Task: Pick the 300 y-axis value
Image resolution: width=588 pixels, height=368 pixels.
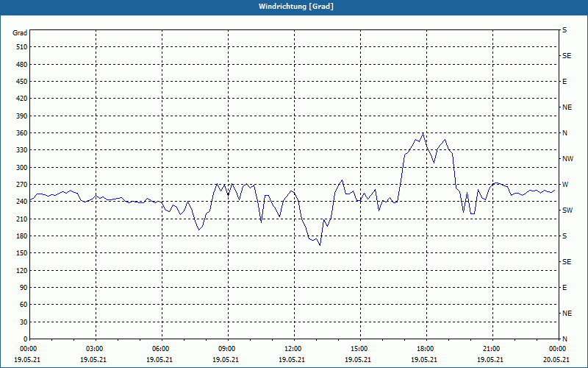Action: [x=22, y=168]
